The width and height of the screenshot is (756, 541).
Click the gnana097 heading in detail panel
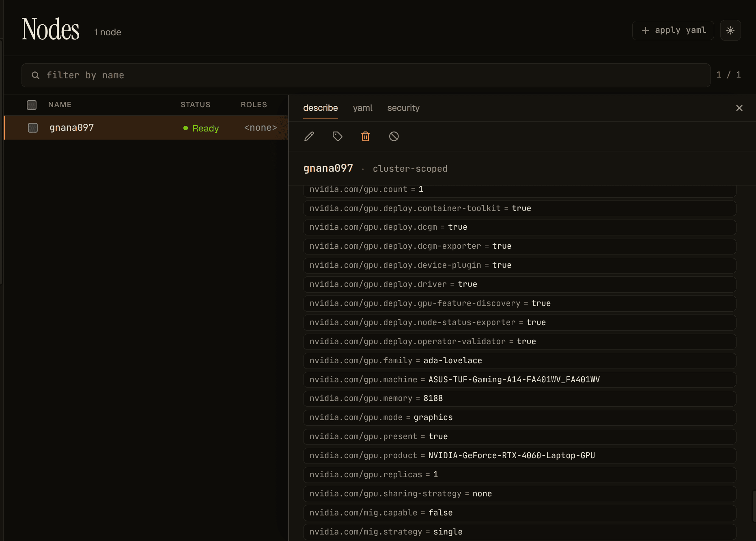click(x=328, y=168)
